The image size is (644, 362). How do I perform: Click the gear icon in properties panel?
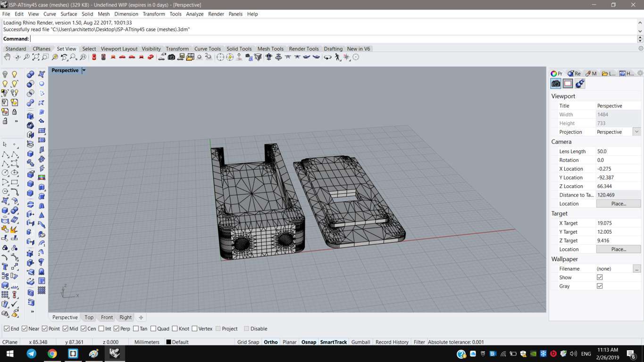click(x=640, y=73)
